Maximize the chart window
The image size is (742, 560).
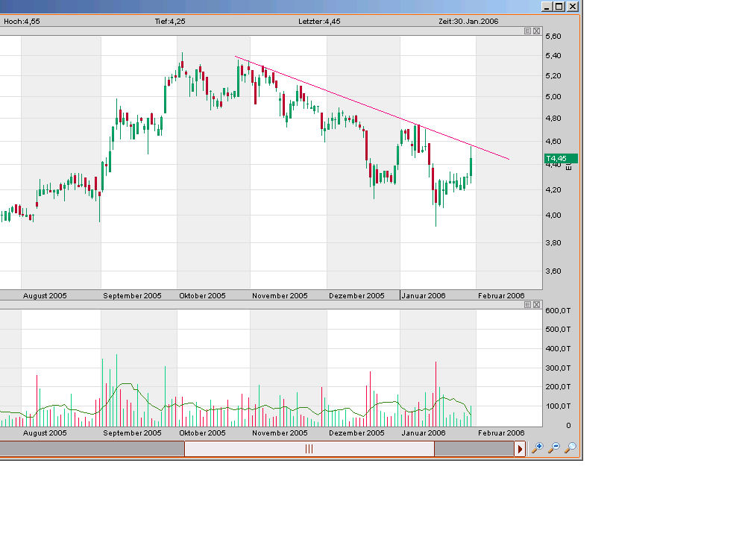pos(559,6)
